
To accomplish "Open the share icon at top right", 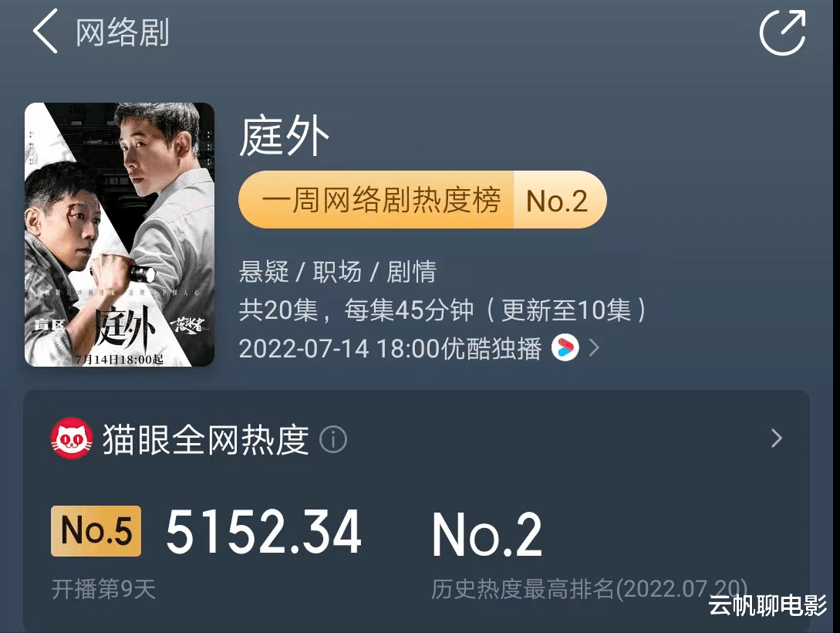I will [783, 32].
